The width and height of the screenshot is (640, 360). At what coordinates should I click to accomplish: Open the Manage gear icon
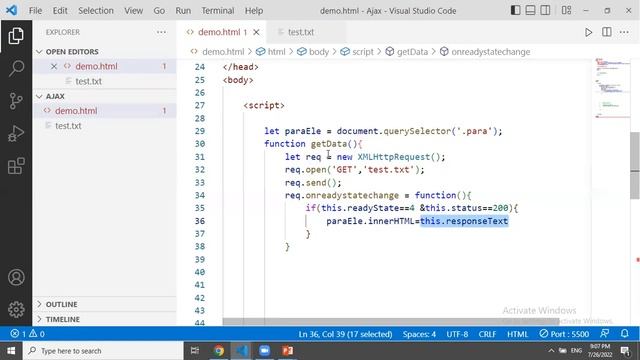pyautogui.click(x=16, y=309)
